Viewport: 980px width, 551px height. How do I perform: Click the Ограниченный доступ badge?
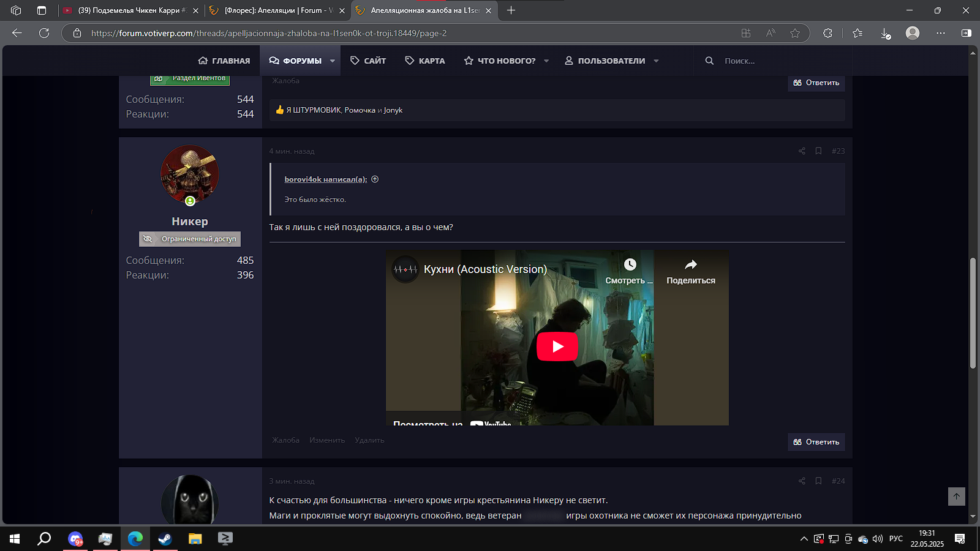190,239
